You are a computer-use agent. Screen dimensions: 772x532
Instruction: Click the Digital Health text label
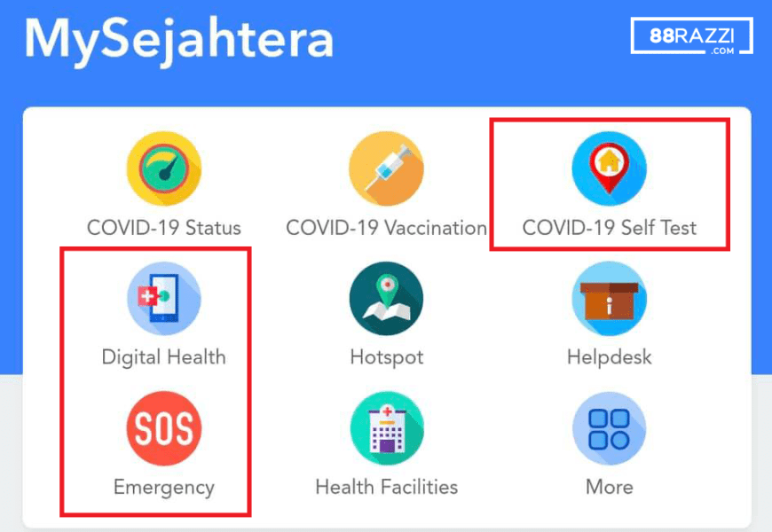(x=164, y=358)
